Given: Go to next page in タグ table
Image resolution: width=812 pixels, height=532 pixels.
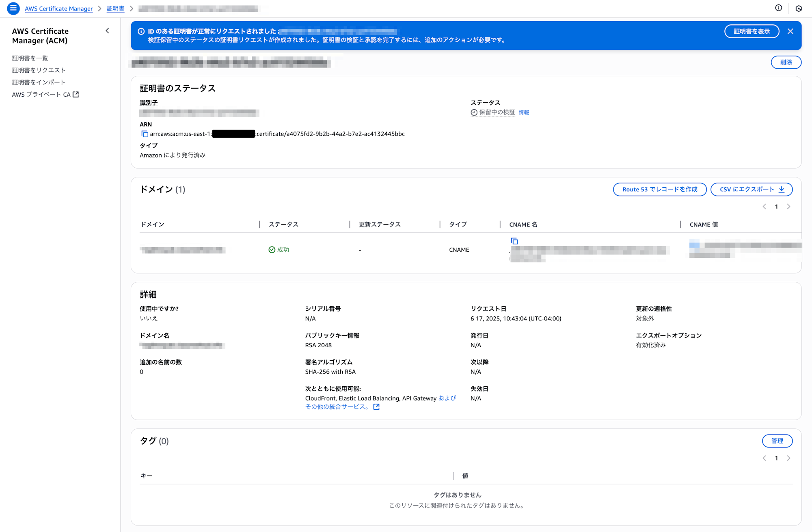Looking at the screenshot, I should pos(788,458).
